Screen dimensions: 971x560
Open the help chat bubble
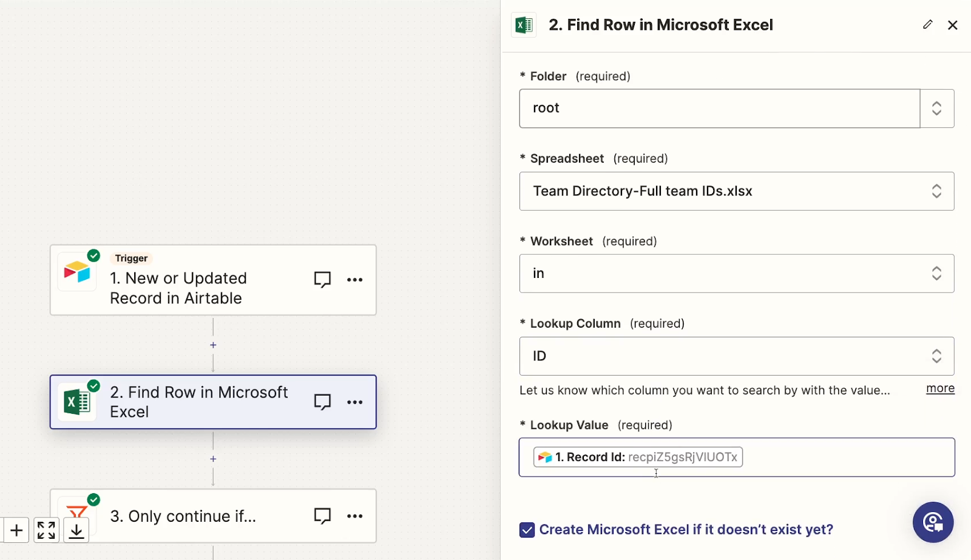pyautogui.click(x=933, y=522)
